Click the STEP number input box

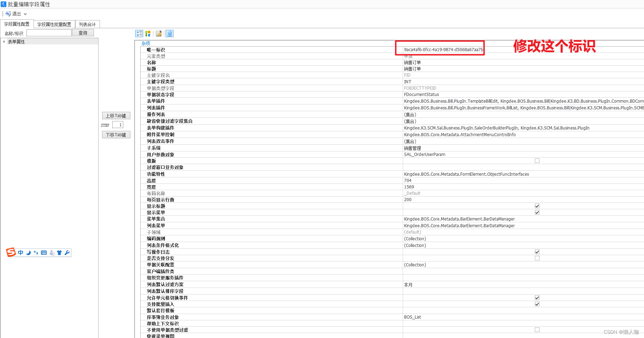pyautogui.click(x=118, y=125)
